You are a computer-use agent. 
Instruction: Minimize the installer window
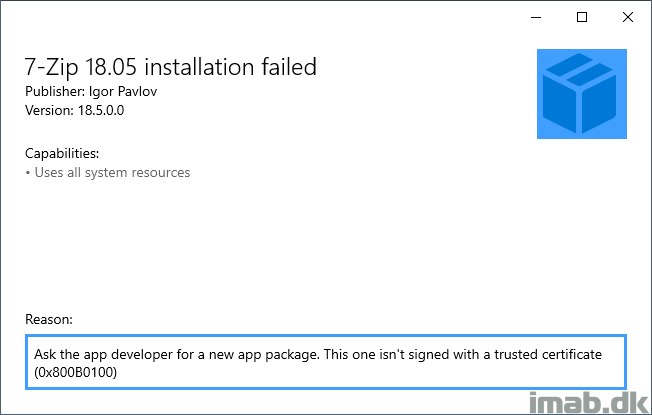tap(536, 17)
